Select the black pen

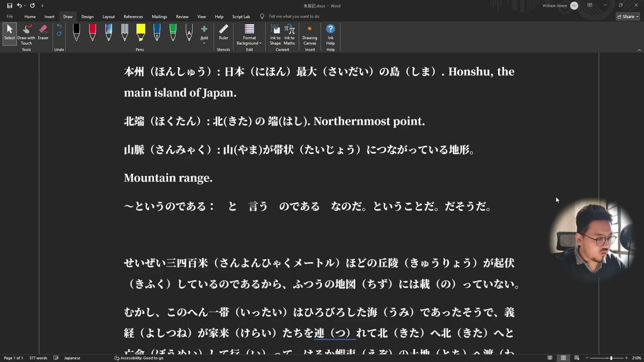click(76, 33)
